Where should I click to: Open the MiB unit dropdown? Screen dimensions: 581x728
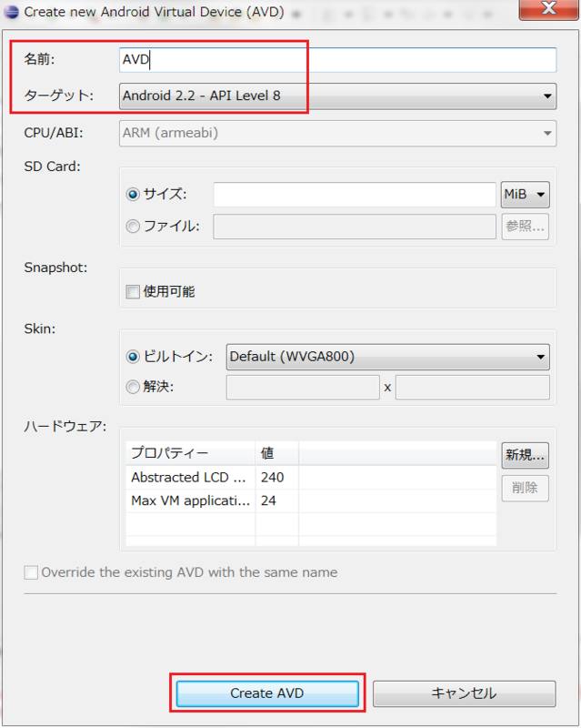tap(526, 195)
